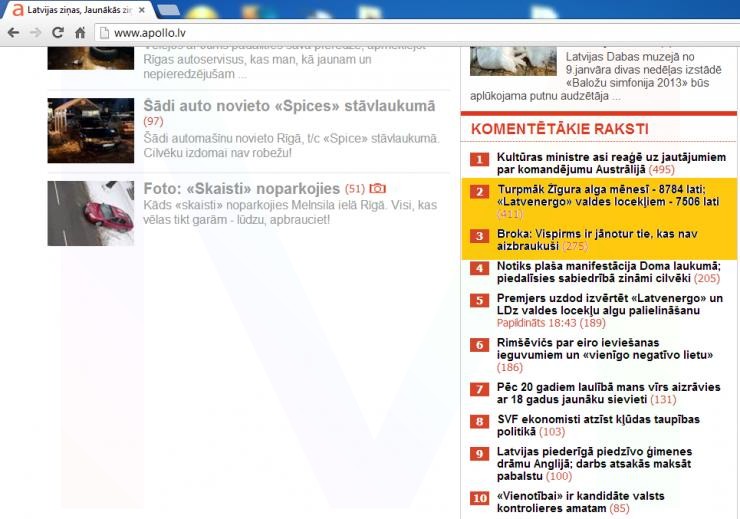Reload the page with the refresh icon
740x519 pixels.
pyautogui.click(x=58, y=32)
